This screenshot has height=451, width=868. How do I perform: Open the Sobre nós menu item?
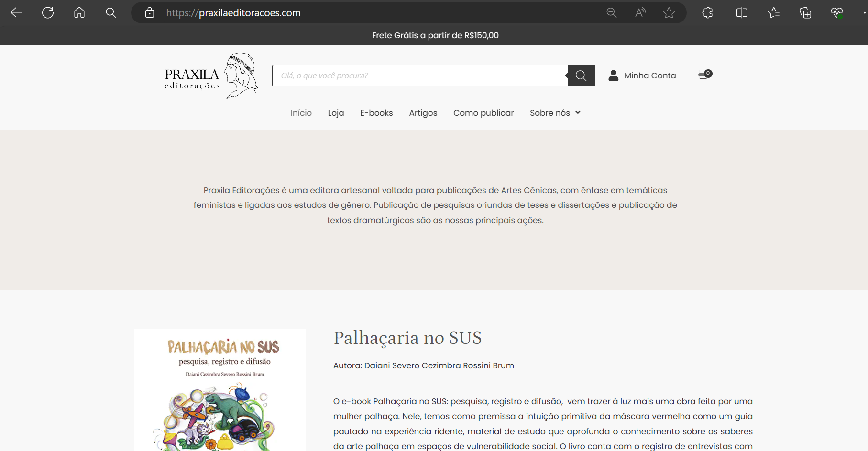pyautogui.click(x=550, y=113)
